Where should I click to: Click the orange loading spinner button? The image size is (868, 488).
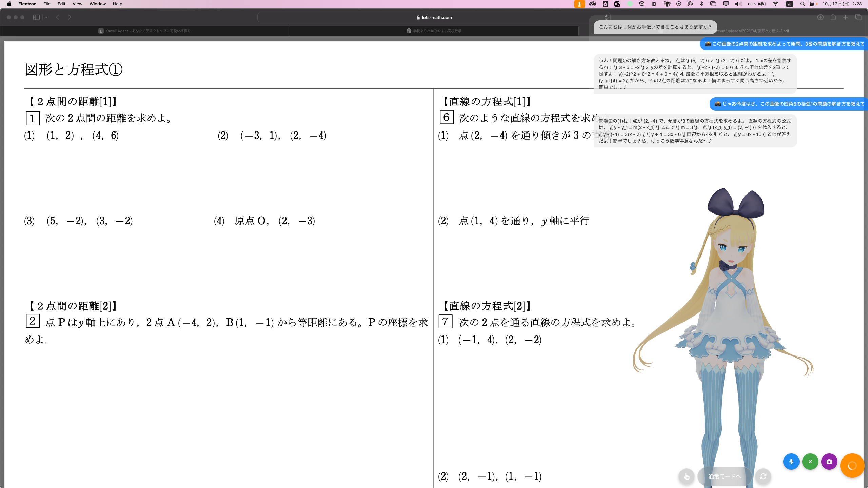pyautogui.click(x=852, y=466)
